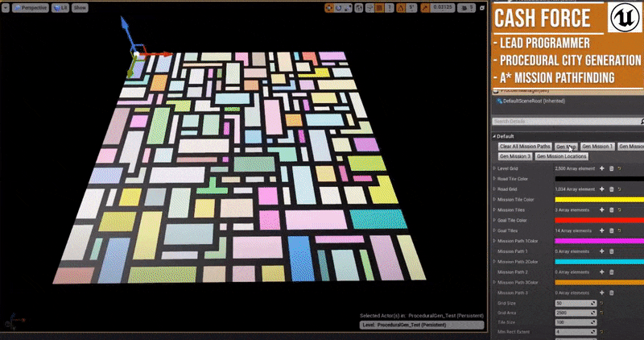Expand the Goal Tiles array
The height and width of the screenshot is (340, 644).
point(494,230)
